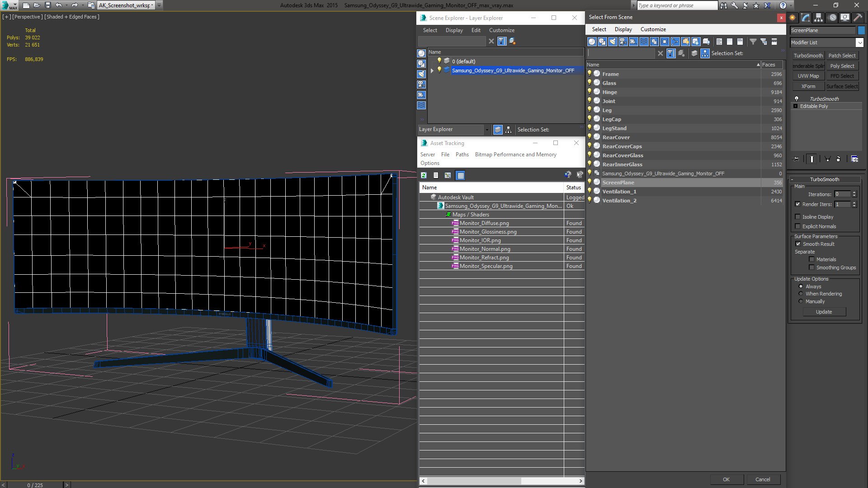Toggle visibility bulb of 0 (default) layer

click(x=439, y=61)
